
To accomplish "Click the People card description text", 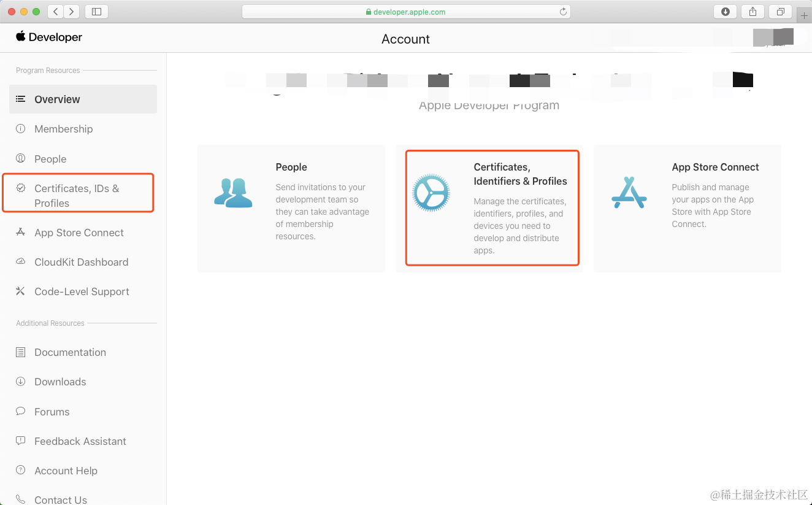I will coord(323,212).
